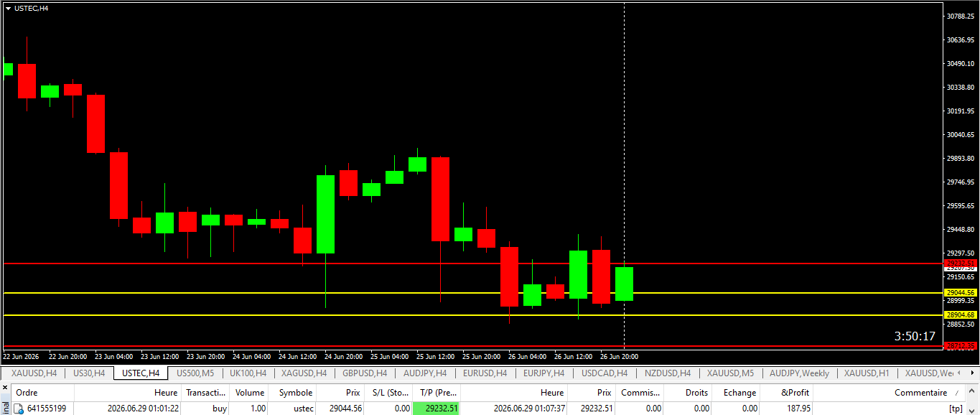Screen dimensions: 980x415
Task: Click the 26 Jun 20:00 time marker
Action: pos(619,356)
